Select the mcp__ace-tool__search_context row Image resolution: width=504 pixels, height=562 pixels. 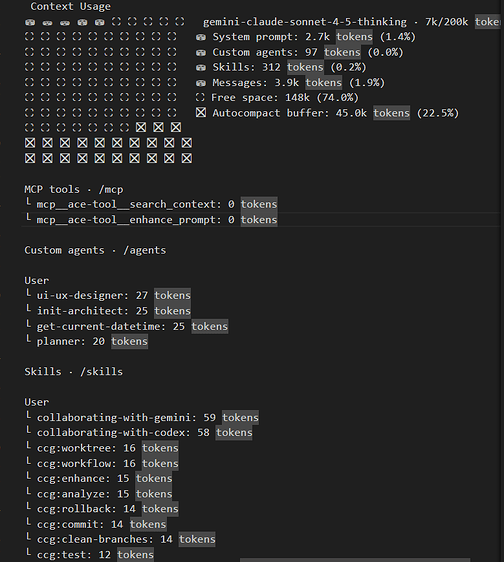151,204
